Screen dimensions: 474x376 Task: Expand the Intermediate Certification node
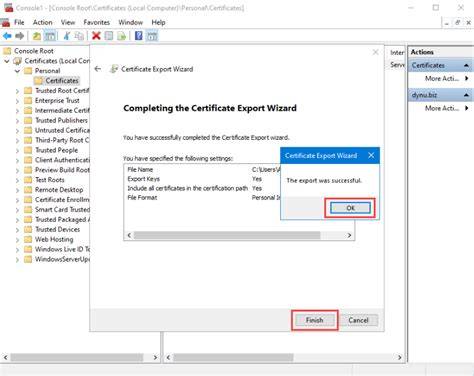click(17, 111)
